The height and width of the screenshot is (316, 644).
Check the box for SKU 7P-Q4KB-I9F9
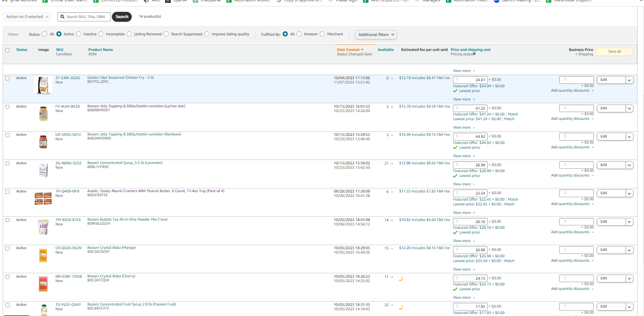(7, 192)
